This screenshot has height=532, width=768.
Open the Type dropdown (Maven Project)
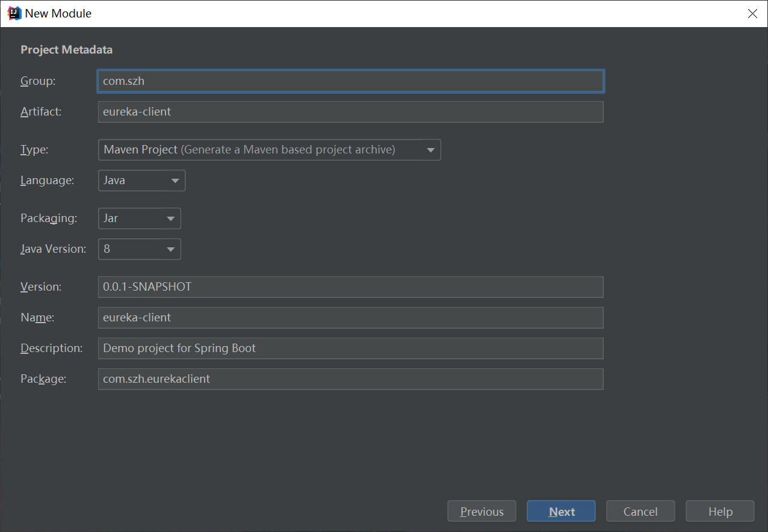click(x=269, y=150)
